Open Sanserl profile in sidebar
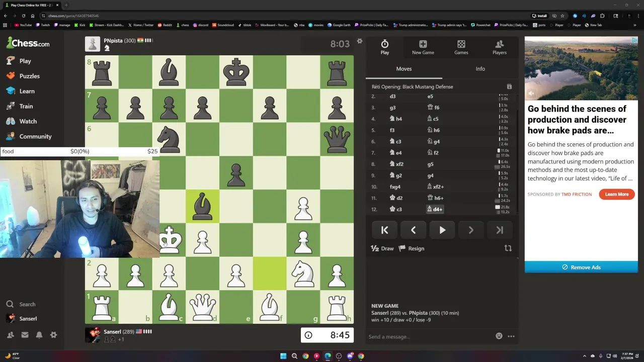Image resolution: width=644 pixels, height=362 pixels. click(22, 319)
